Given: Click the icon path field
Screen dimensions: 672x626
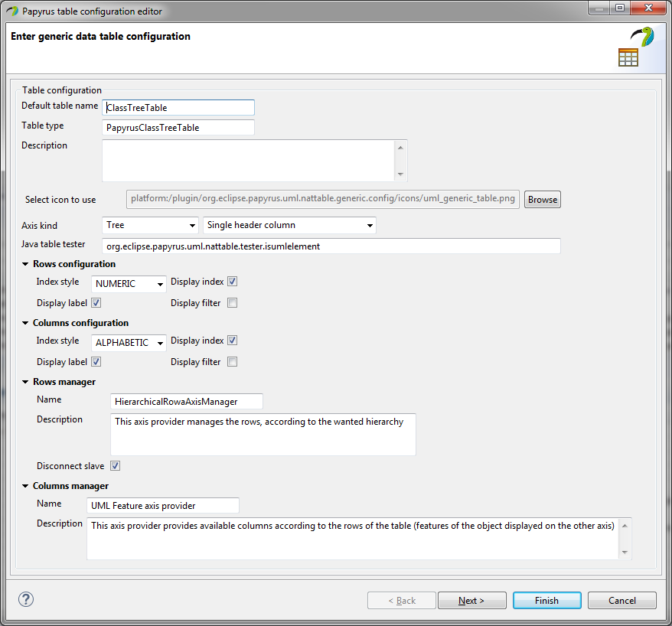Looking at the screenshot, I should 323,199.
